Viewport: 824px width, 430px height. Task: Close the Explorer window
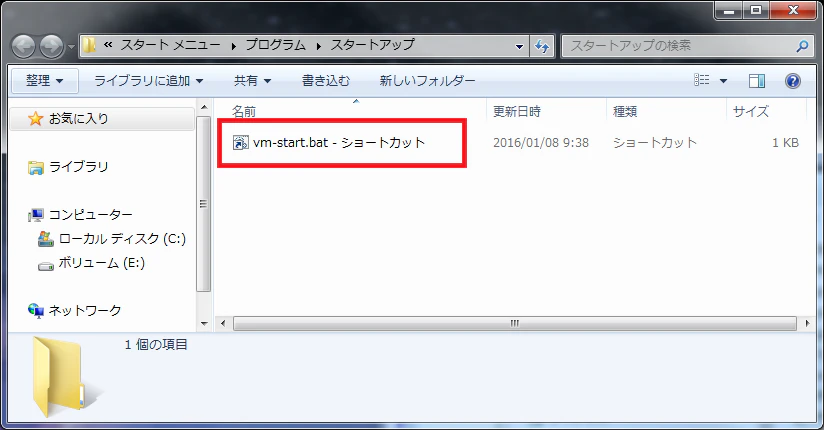(x=794, y=11)
